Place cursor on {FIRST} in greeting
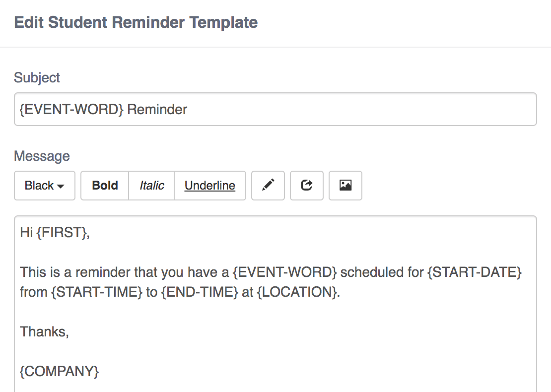The image size is (551, 392). [x=62, y=233]
